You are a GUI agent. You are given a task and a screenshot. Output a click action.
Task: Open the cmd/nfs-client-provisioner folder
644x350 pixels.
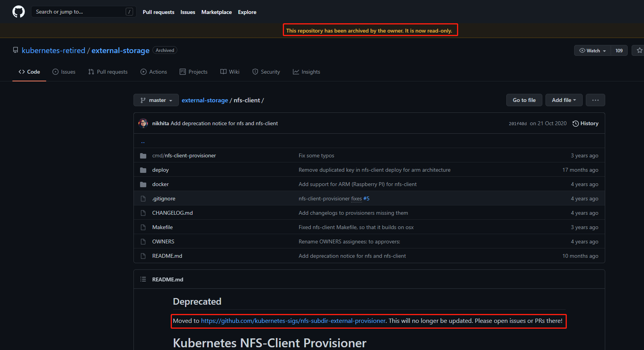pyautogui.click(x=184, y=155)
